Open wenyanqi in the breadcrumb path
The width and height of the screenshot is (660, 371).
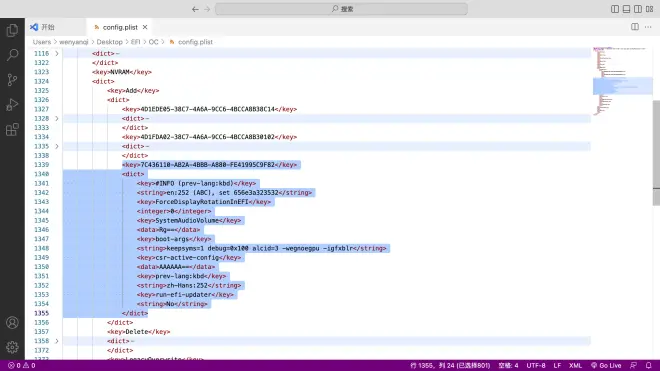(74, 42)
